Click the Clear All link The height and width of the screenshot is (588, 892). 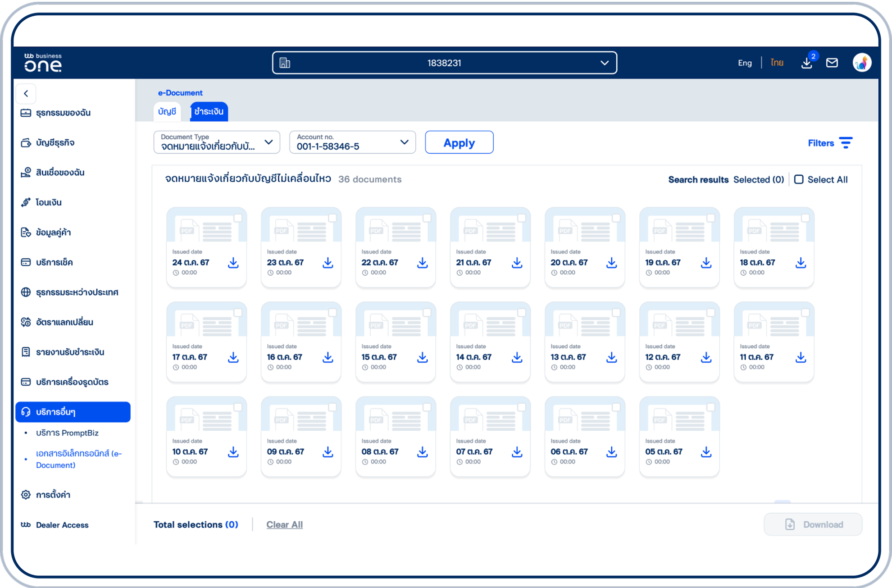pyautogui.click(x=284, y=524)
